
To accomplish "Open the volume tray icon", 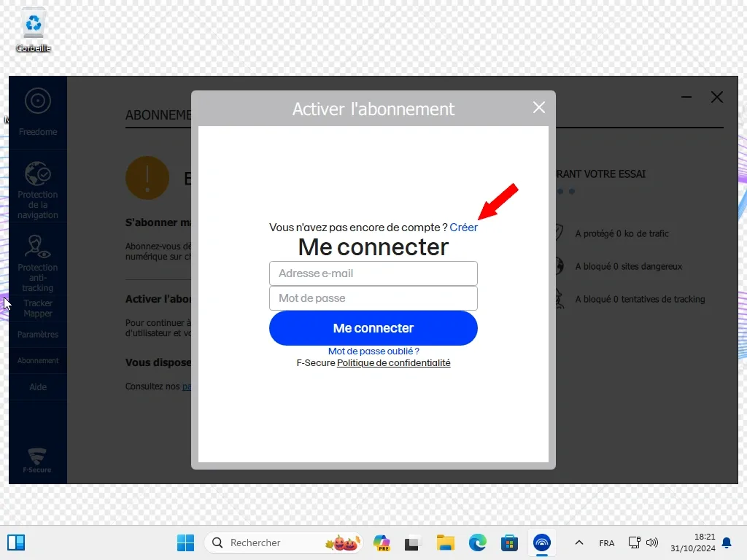I will 652,542.
